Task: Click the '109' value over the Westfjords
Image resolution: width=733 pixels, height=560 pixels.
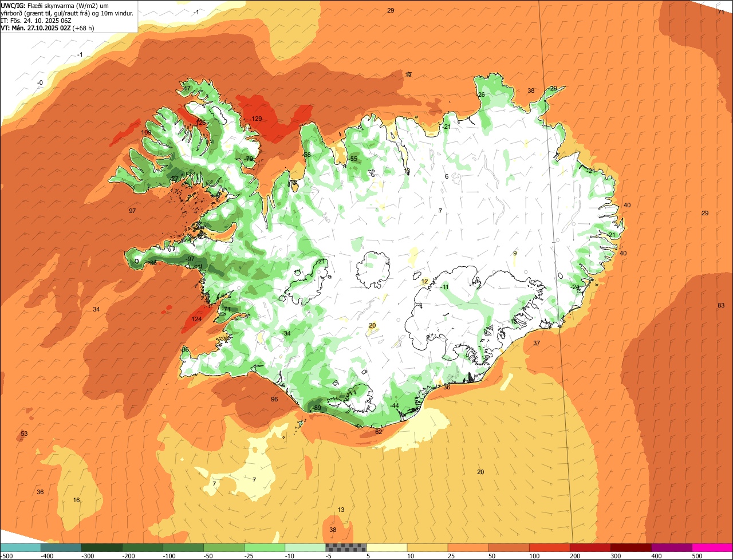Action: tap(147, 132)
